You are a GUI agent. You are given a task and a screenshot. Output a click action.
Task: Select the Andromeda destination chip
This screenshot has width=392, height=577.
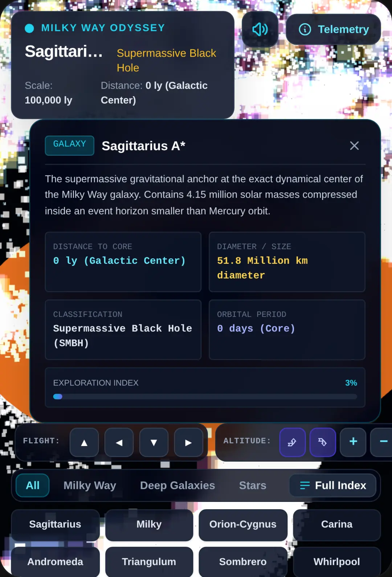pyautogui.click(x=55, y=562)
